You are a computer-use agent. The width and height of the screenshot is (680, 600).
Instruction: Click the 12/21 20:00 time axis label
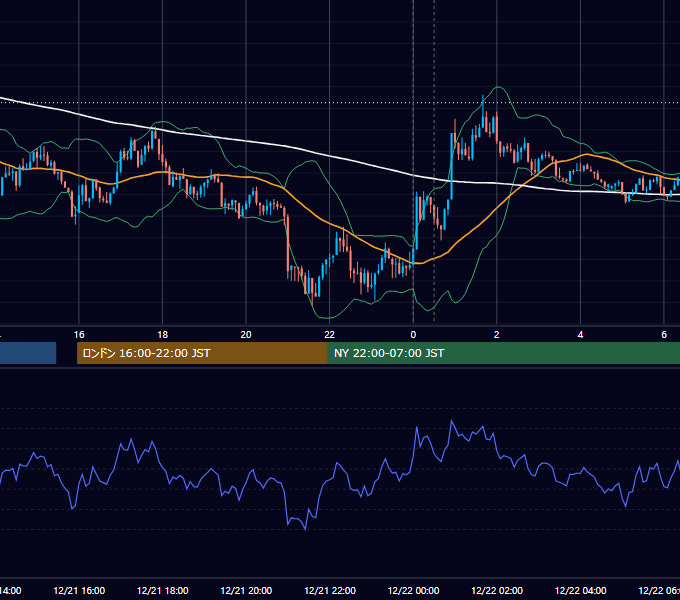(x=246, y=590)
